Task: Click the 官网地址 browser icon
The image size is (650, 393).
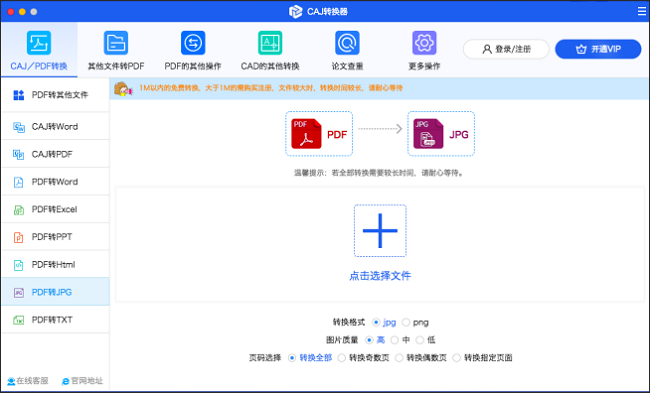Action: (x=65, y=381)
